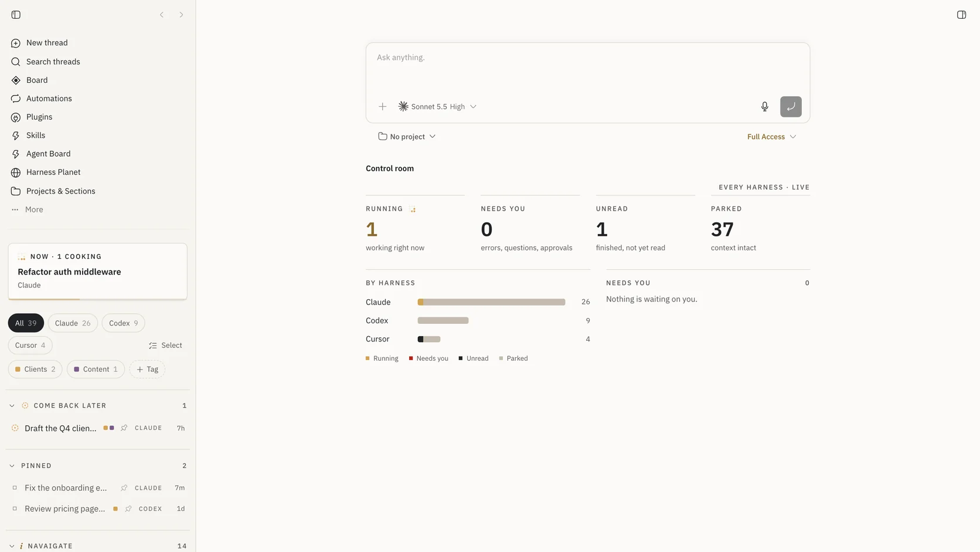This screenshot has height=552, width=980.
Task: Click the plus attachment icon in composer
Action: (382, 107)
